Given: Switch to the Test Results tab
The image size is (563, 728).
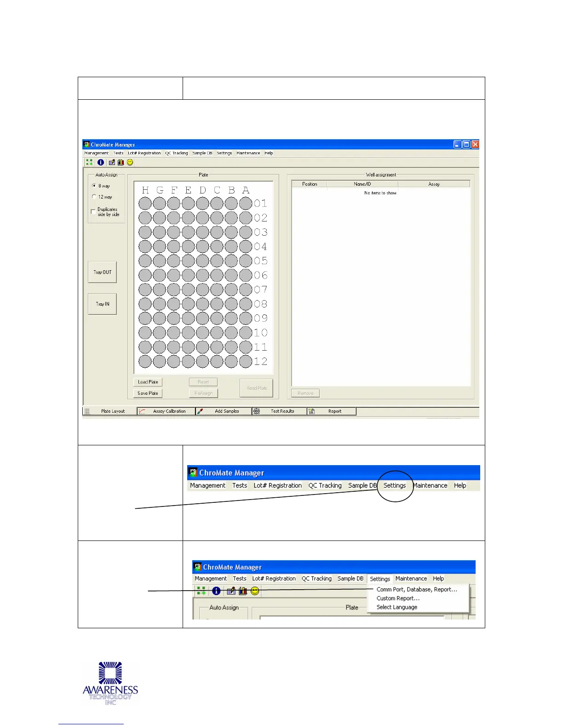Looking at the screenshot, I should (x=279, y=411).
